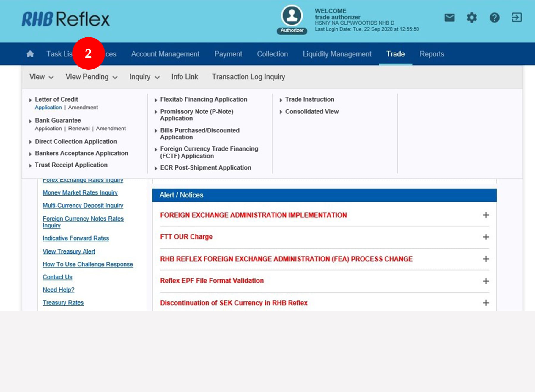Select Letter of Credit Application link
The height and width of the screenshot is (392, 535).
tap(48, 108)
